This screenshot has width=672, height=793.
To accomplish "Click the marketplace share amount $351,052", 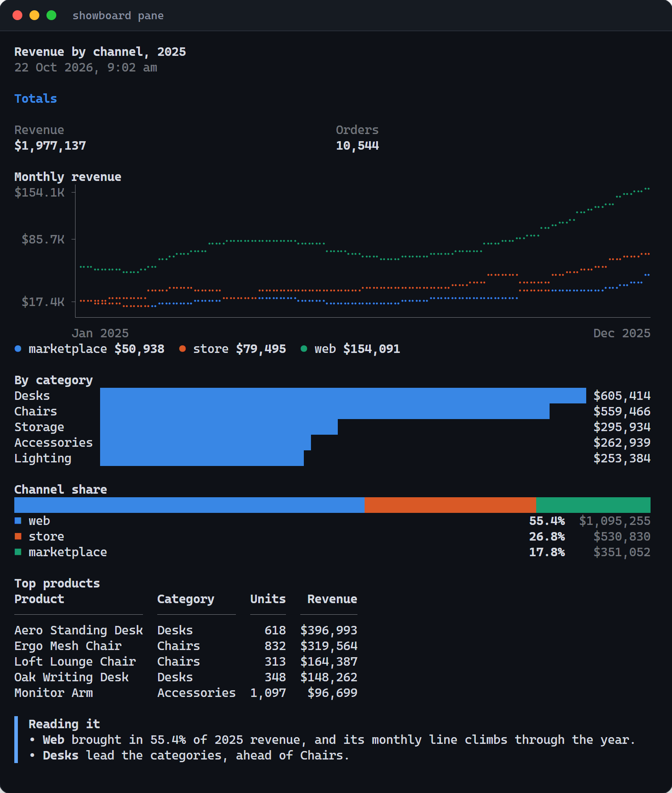I will point(622,552).
